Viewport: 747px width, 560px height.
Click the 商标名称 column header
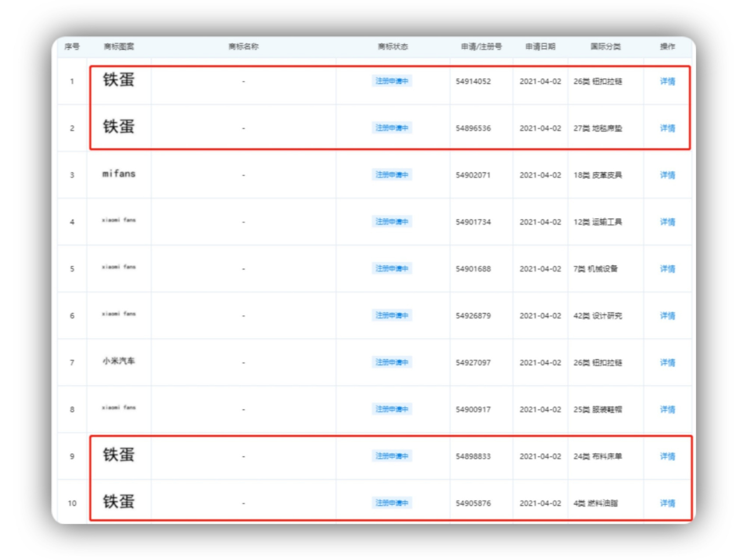pyautogui.click(x=243, y=46)
